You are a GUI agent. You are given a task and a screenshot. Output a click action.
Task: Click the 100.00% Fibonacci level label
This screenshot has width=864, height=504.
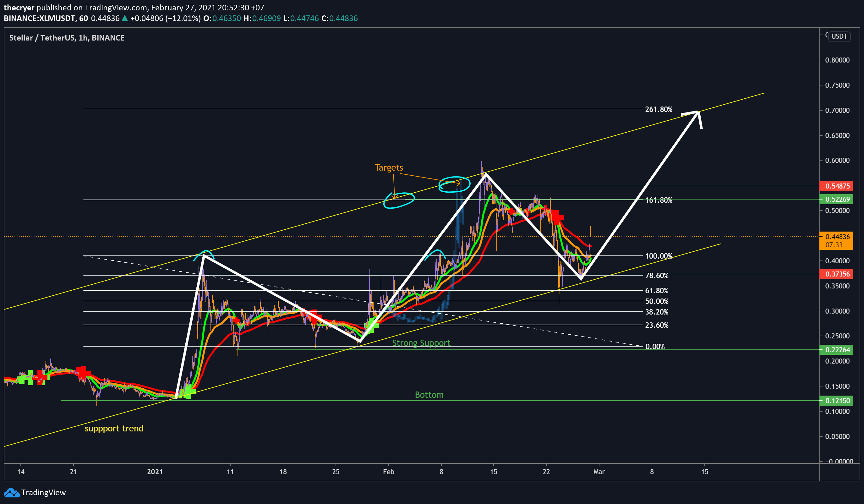[x=659, y=256]
